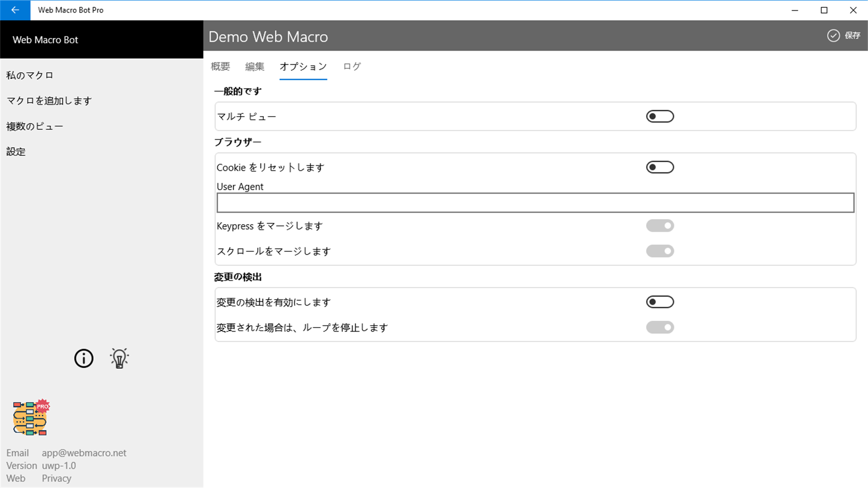
Task: Click the 変更の検出 section heading
Action: (238, 277)
